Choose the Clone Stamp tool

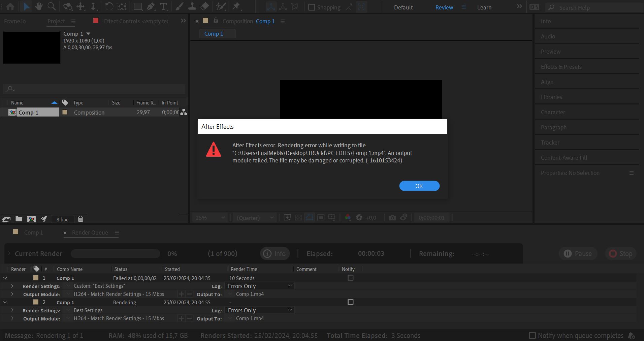(192, 6)
